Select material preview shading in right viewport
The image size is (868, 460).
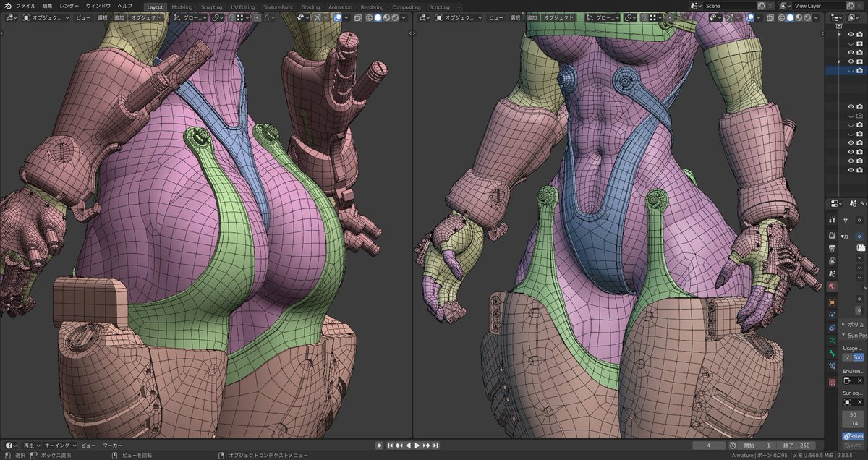(x=799, y=17)
